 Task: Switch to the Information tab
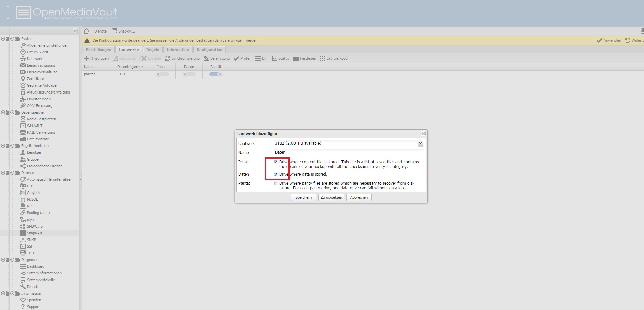178,50
